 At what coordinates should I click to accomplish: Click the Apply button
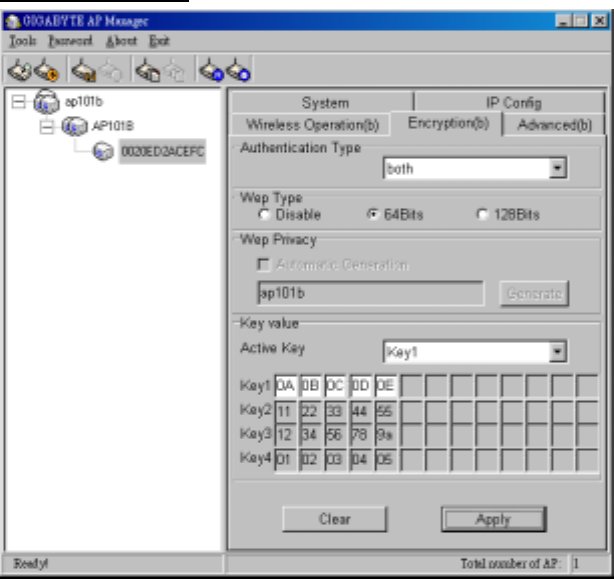tap(493, 519)
